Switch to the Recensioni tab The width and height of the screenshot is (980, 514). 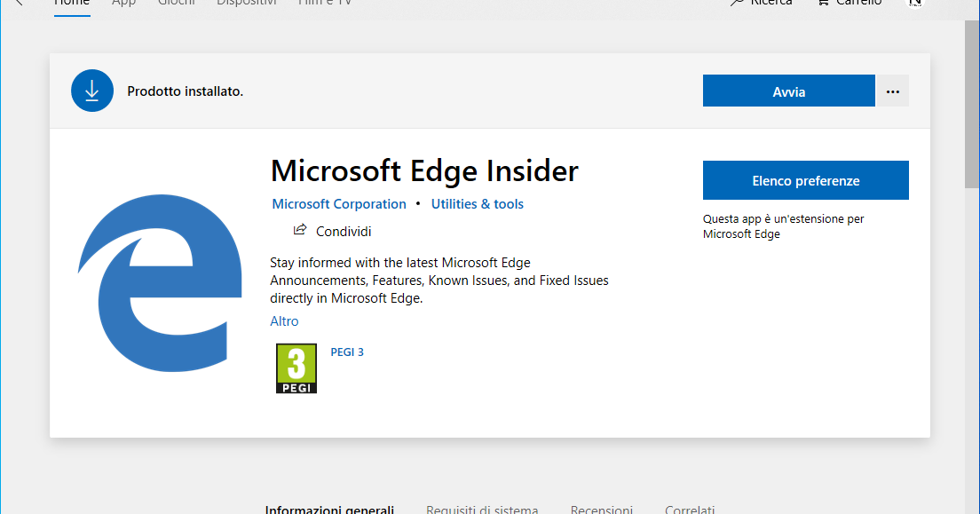click(x=601, y=509)
